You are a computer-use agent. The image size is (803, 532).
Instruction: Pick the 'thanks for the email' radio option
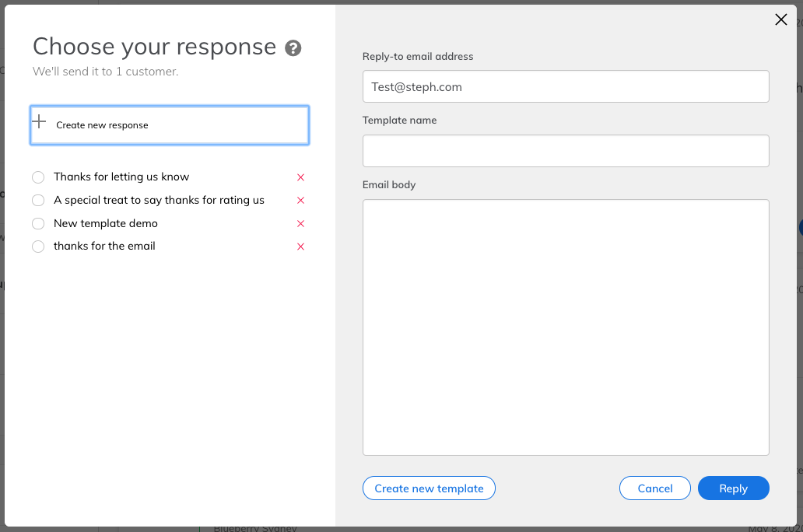pos(38,247)
